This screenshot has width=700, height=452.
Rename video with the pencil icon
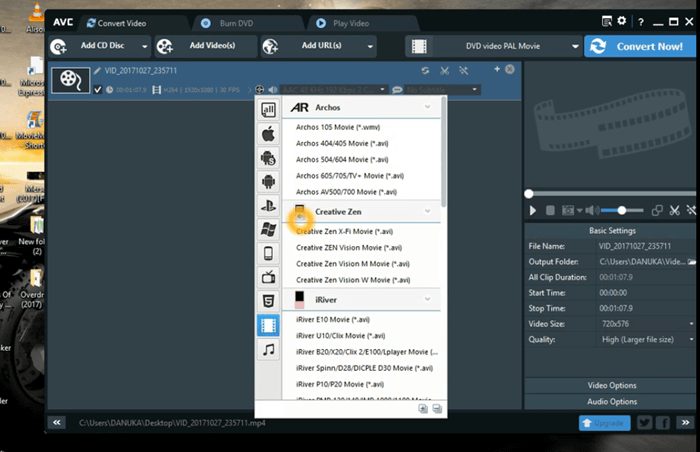click(x=97, y=71)
